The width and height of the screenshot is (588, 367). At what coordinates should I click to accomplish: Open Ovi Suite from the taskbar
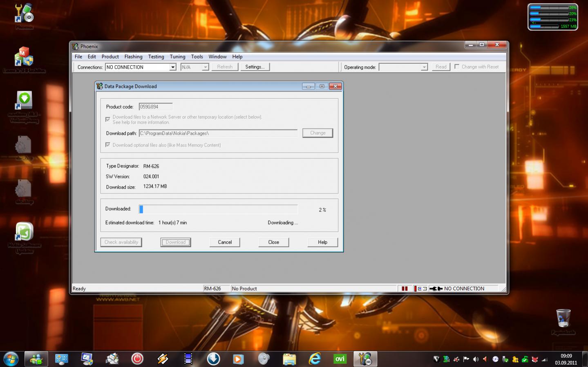(340, 359)
